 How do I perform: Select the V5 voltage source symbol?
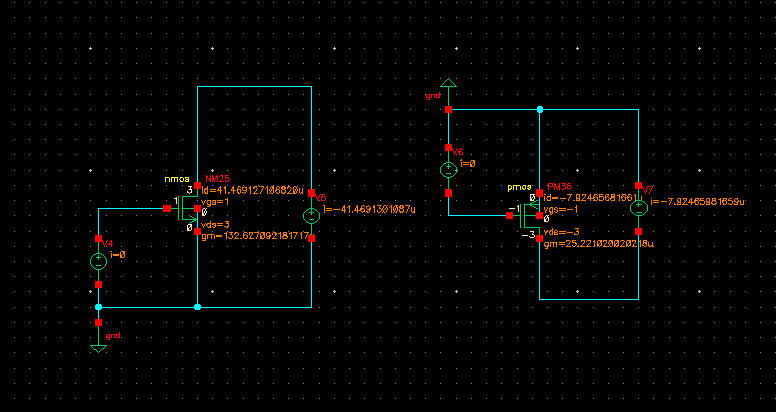point(311,215)
